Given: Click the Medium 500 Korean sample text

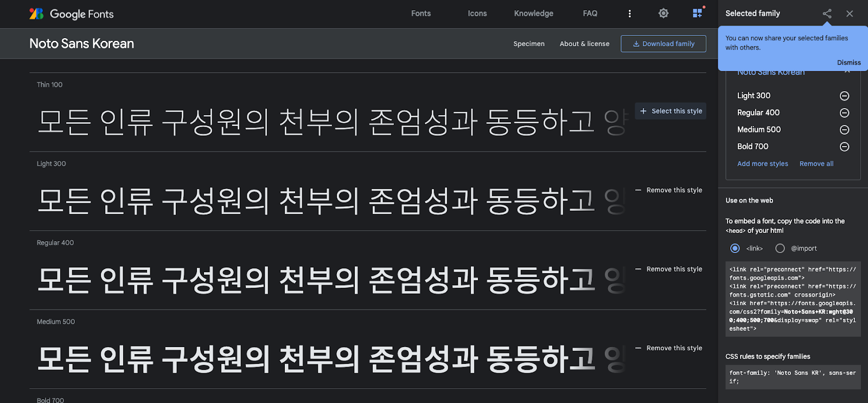Looking at the screenshot, I should [x=331, y=359].
